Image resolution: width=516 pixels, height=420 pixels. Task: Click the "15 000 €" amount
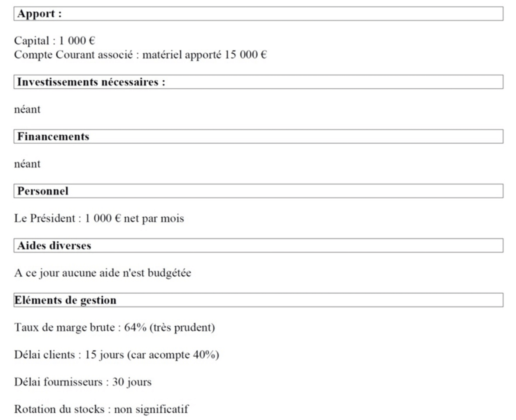[245, 55]
